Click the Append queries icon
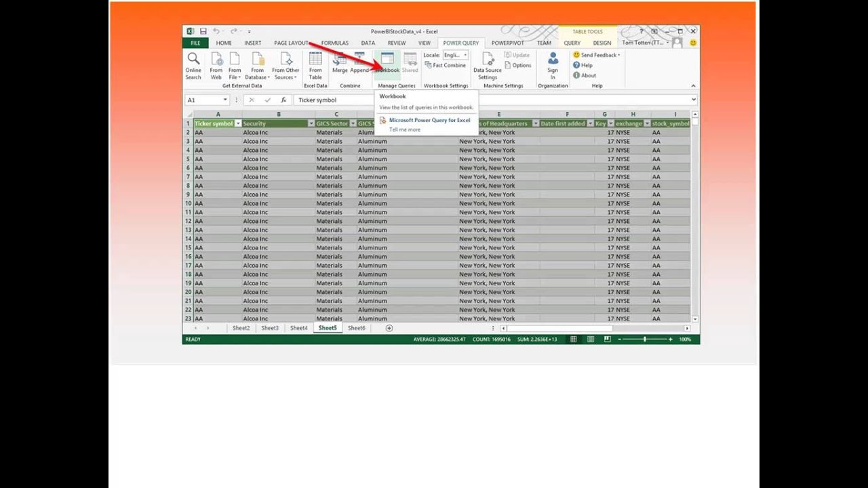 [x=359, y=63]
